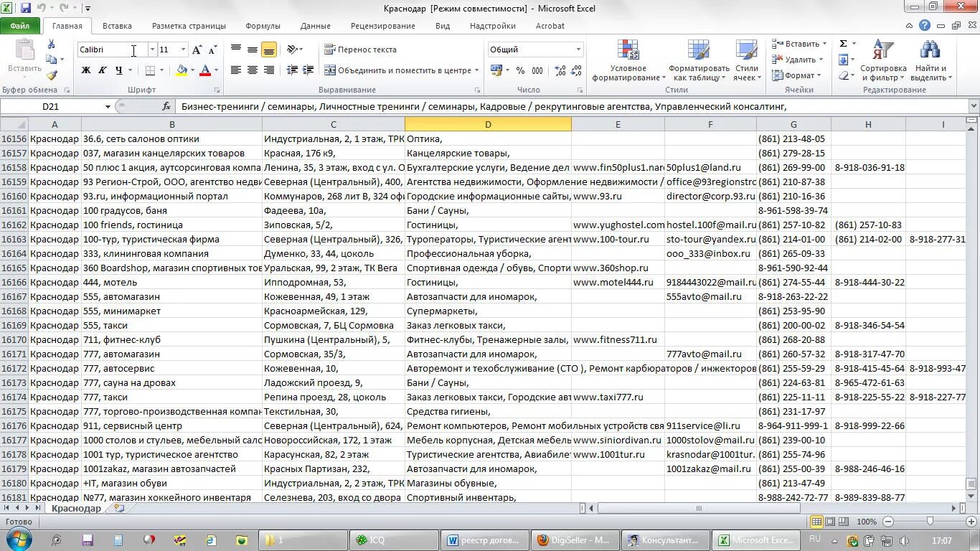Open the Общий number format dropdown
Image resolution: width=980 pixels, height=551 pixels.
(x=578, y=50)
